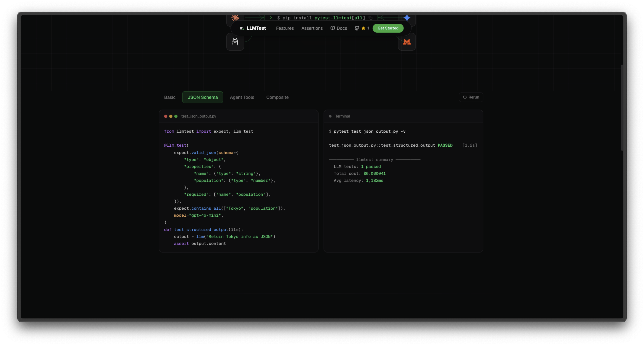Click the green dot on the code window
Viewport: 644px width, 345px height.
point(176,116)
